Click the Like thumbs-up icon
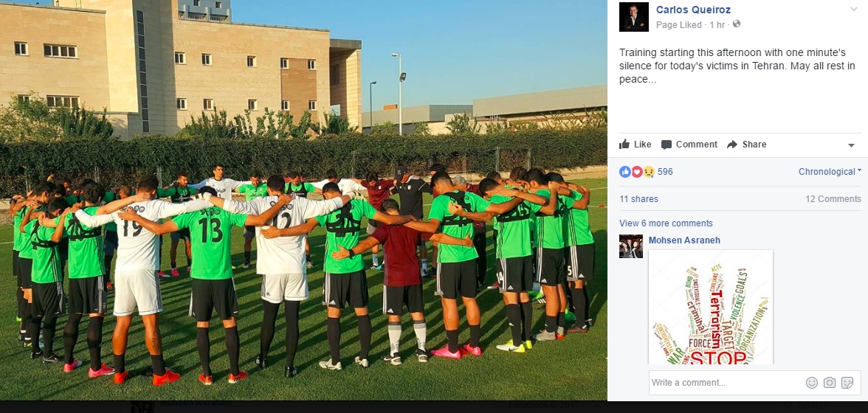This screenshot has width=868, height=413. [624, 145]
